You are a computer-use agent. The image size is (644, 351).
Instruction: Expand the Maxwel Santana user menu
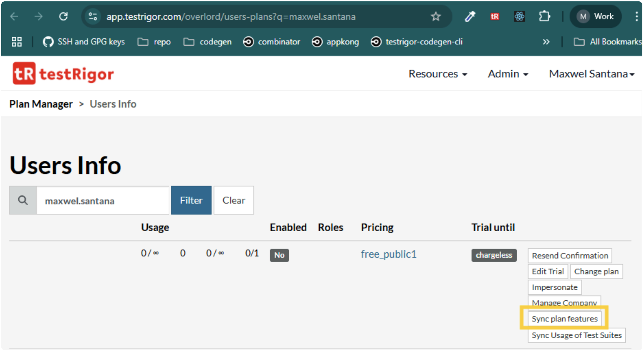(591, 74)
